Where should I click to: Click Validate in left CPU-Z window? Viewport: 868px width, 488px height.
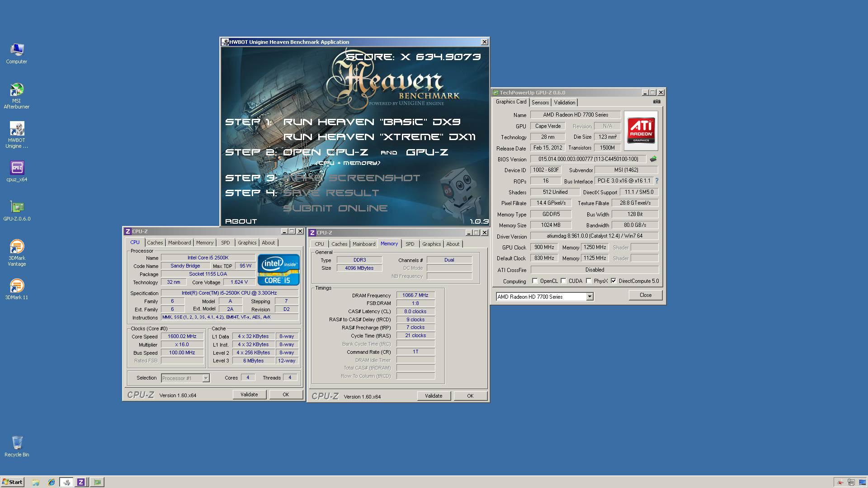249,394
